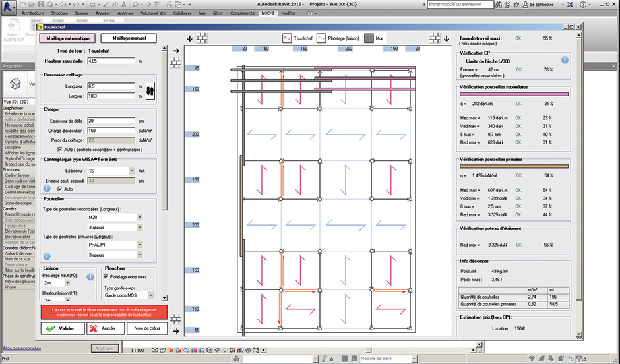
Task: Switch to the Modifier ribbon tab
Action: 288,13
